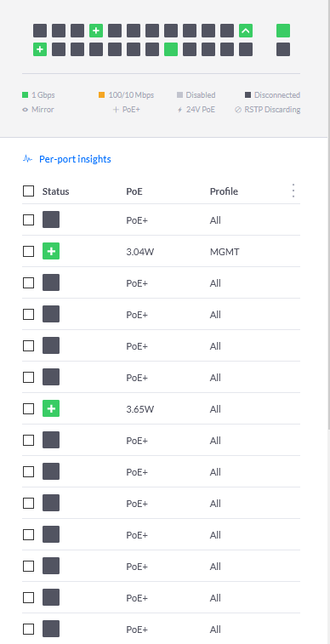Sort by the PoE column header

point(134,191)
